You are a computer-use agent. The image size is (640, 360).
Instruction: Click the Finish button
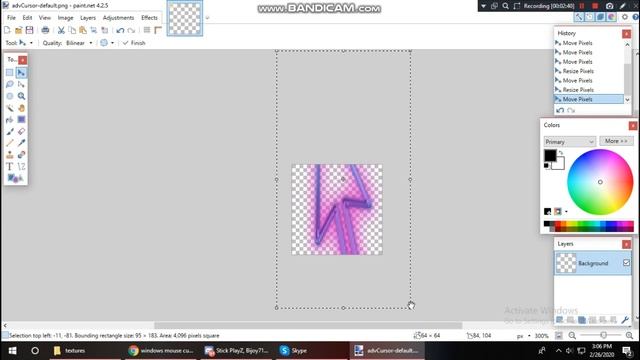[134, 43]
